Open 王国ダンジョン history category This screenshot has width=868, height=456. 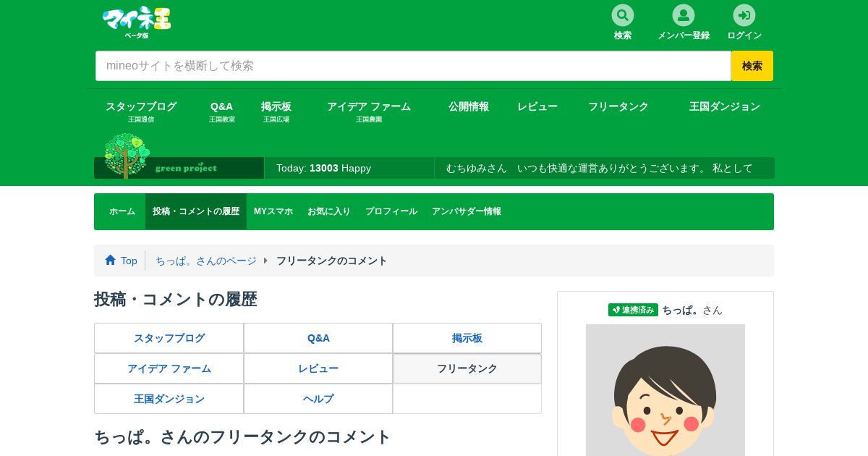169,399
